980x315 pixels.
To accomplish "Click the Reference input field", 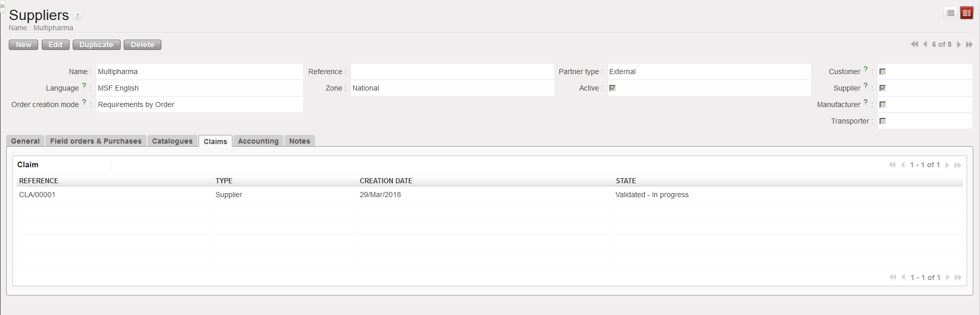I will [x=452, y=72].
